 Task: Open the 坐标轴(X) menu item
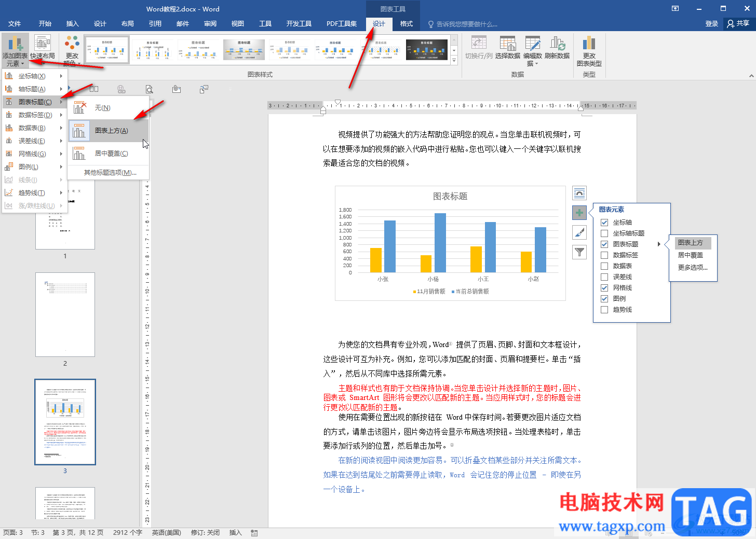(35, 76)
